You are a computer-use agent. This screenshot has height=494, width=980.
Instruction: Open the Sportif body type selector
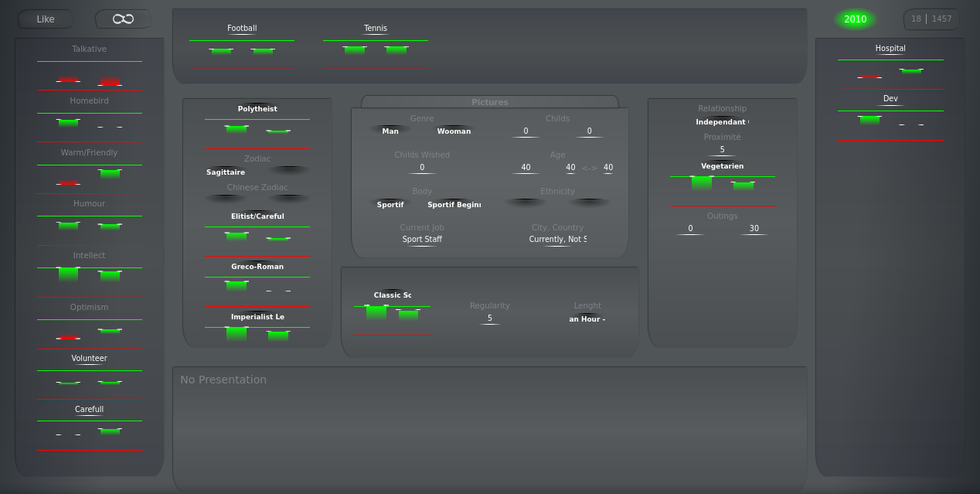pos(390,205)
